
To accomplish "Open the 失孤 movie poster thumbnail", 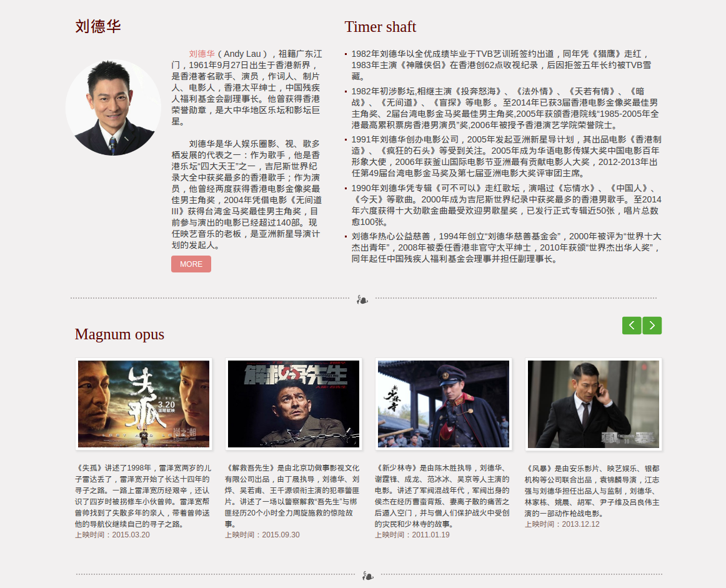I will click(144, 404).
